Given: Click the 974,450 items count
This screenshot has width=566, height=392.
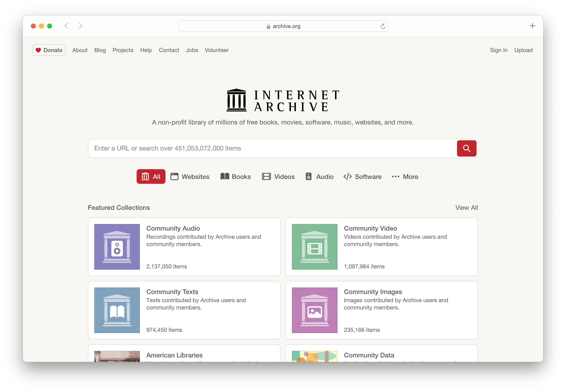Looking at the screenshot, I should coord(164,330).
